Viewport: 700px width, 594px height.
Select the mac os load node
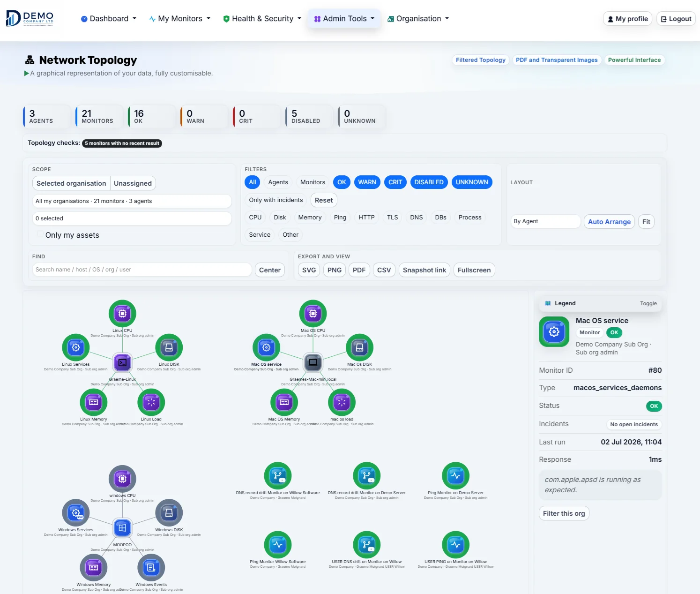342,402
